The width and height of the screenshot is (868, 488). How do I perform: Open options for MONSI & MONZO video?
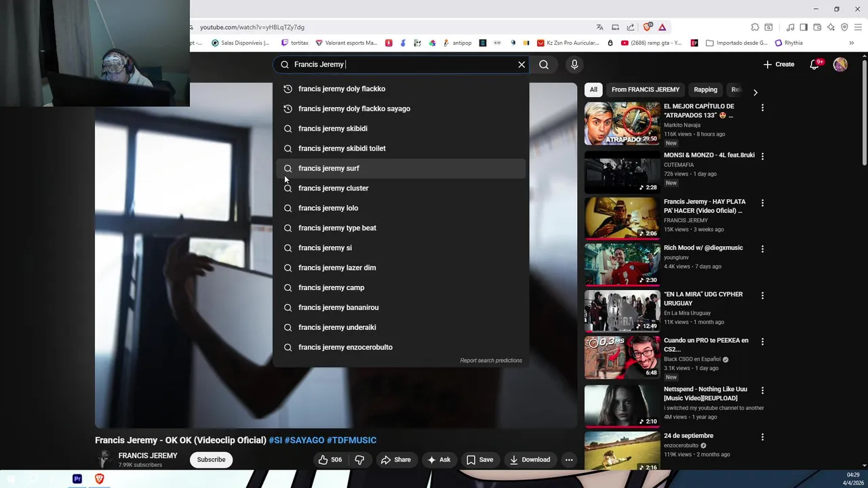[762, 156]
